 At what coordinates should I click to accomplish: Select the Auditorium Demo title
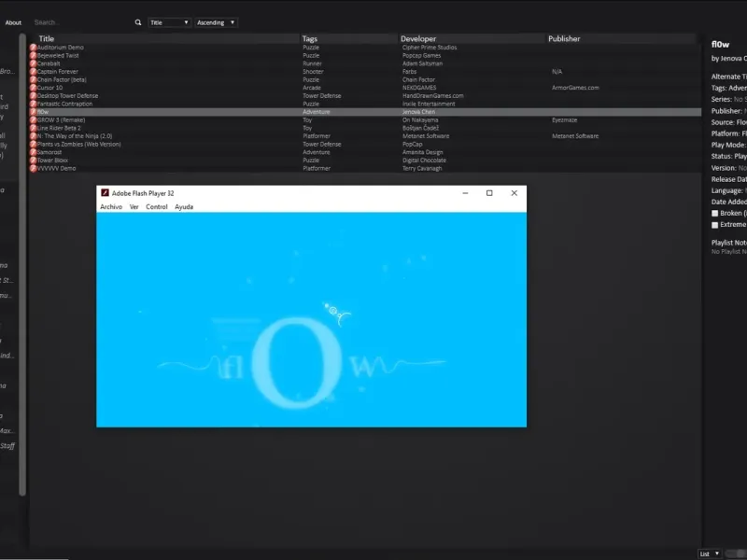pyautogui.click(x=61, y=48)
